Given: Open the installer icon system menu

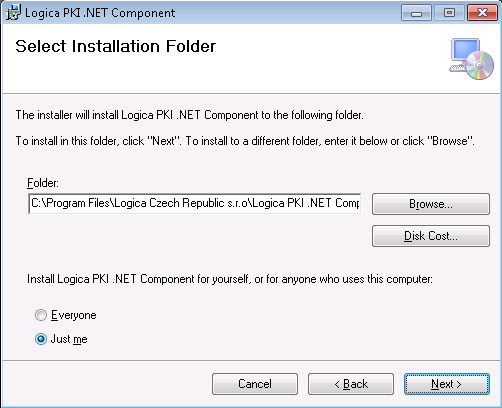Looking at the screenshot, I should coord(13,13).
